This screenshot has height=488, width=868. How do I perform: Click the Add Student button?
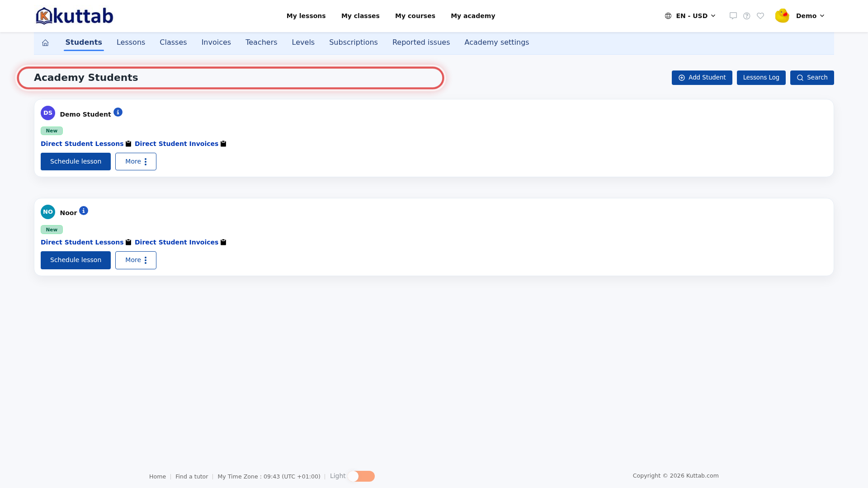[x=702, y=78]
